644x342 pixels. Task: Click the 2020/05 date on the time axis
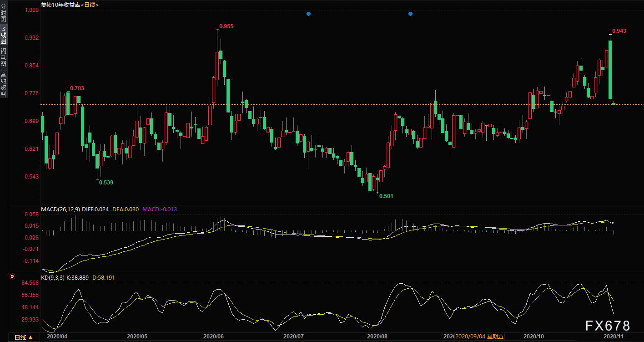[x=137, y=337]
